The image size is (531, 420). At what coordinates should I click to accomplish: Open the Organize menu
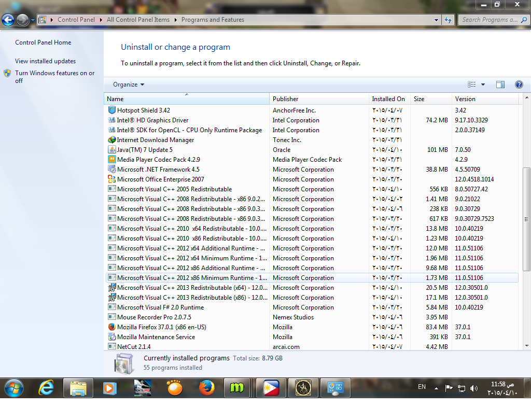[x=129, y=85]
